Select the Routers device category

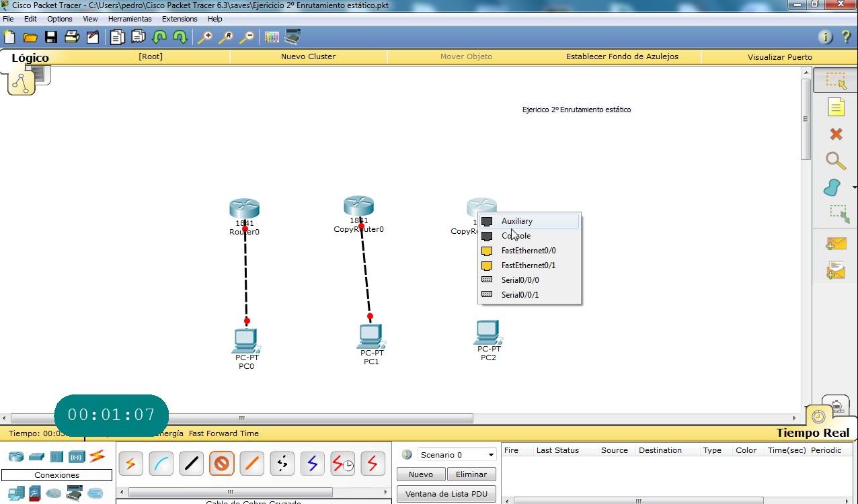tap(15, 457)
